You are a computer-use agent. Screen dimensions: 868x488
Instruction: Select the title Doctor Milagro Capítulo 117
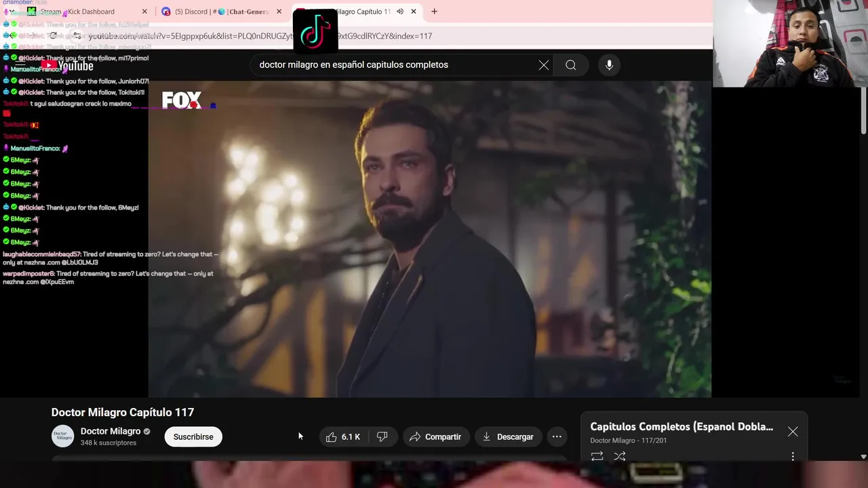[x=123, y=412]
